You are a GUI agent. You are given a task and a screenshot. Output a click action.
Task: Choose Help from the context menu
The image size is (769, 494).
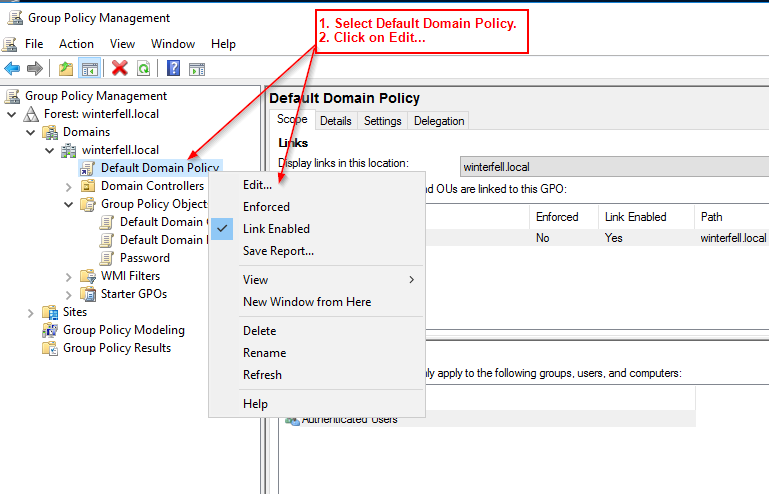pyautogui.click(x=255, y=404)
